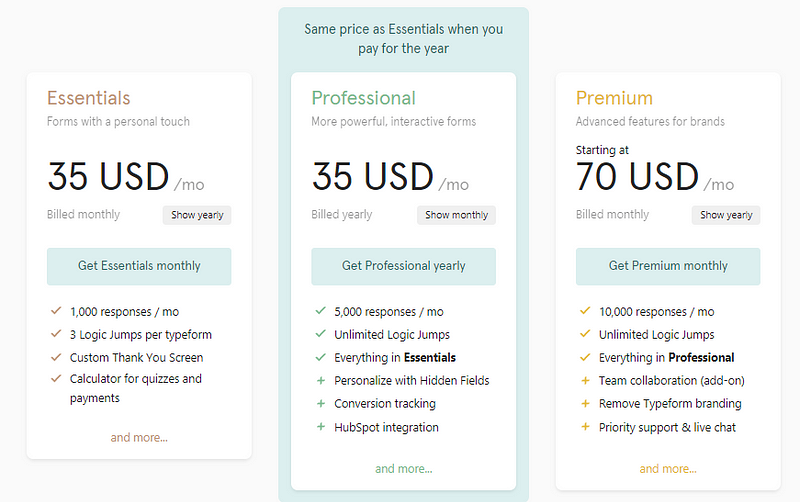Expand Premium features with 'and more...'
800x502 pixels.
point(668,468)
